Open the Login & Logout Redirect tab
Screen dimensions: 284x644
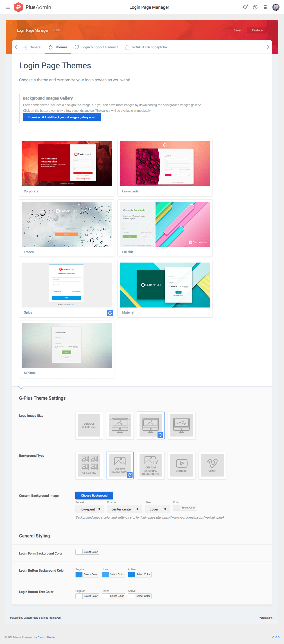tap(96, 47)
